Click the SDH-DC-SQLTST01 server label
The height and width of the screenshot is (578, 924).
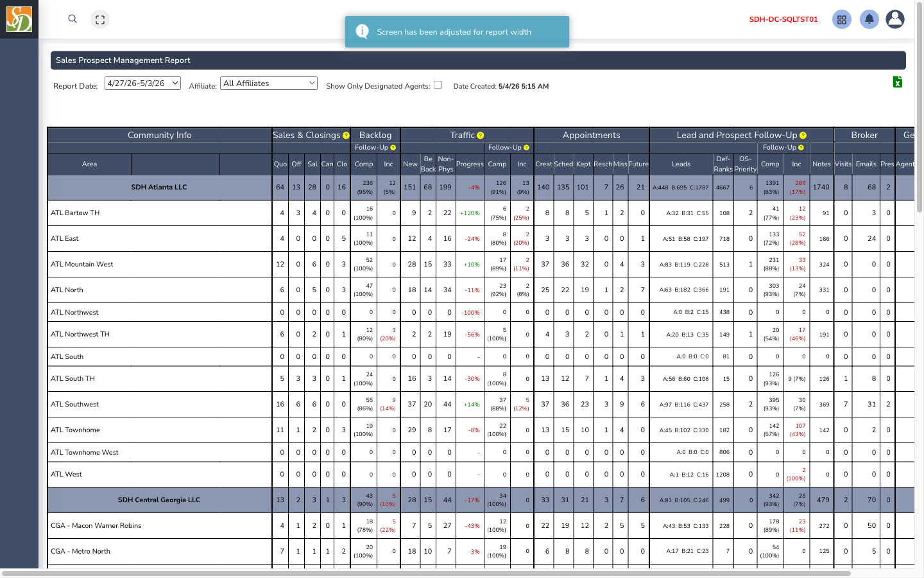pos(783,19)
